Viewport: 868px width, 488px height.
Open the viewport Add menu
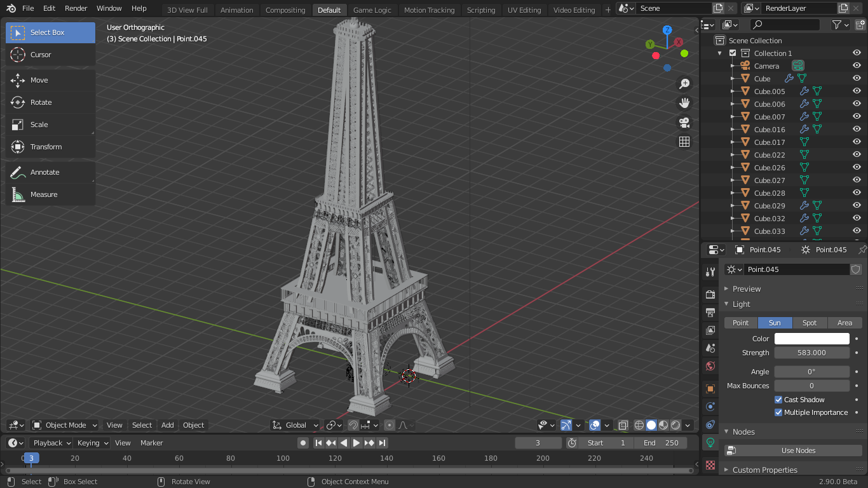[168, 425]
